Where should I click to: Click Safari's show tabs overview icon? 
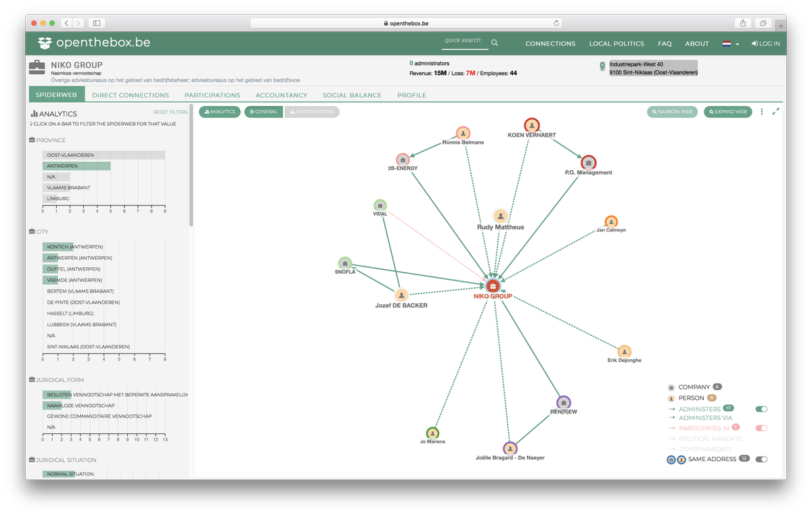point(763,23)
